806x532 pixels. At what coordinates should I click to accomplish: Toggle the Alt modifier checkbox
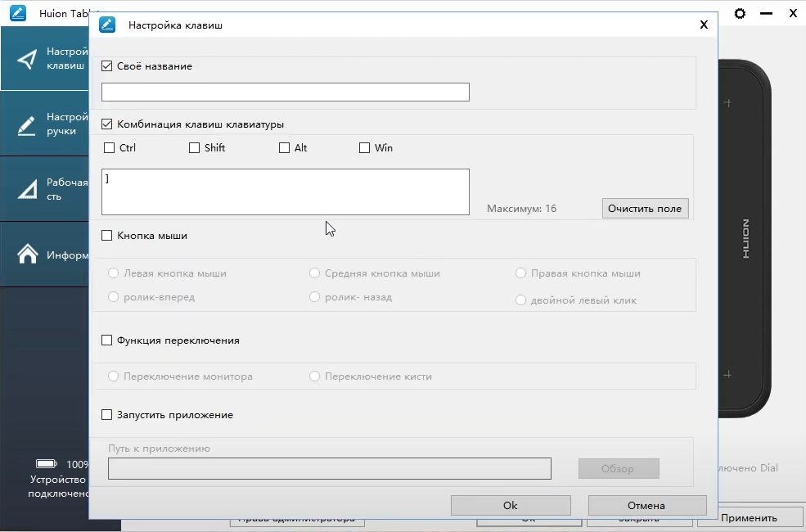284,148
